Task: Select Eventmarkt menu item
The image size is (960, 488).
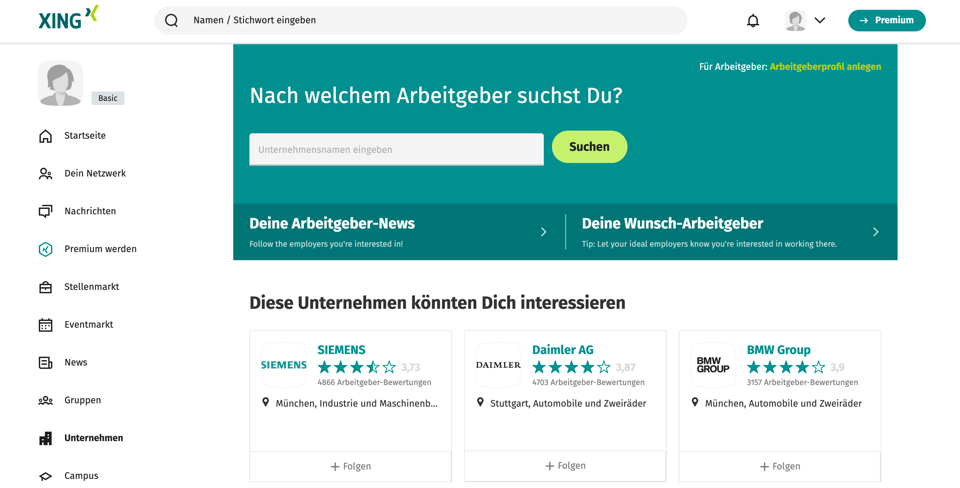Action: 89,325
